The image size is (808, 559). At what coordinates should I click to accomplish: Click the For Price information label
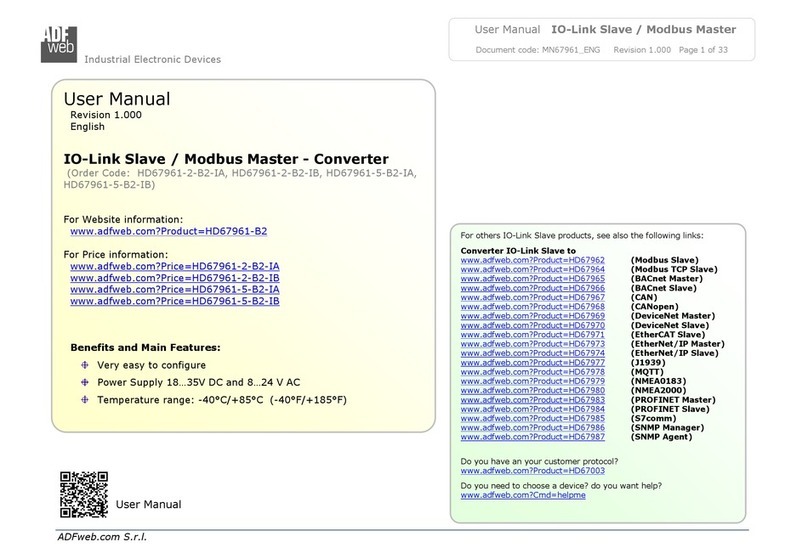coord(116,255)
